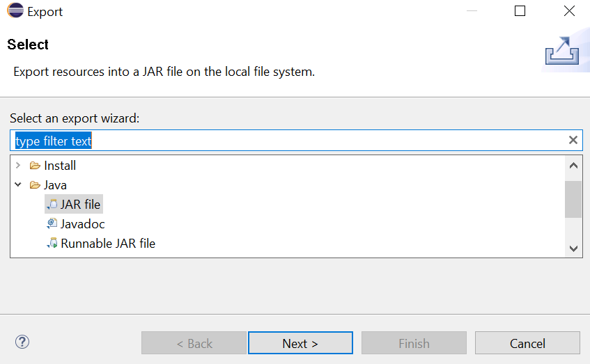Viewport: 590px width, 364px height.
Task: Collapse the Java category
Action: pyautogui.click(x=17, y=184)
